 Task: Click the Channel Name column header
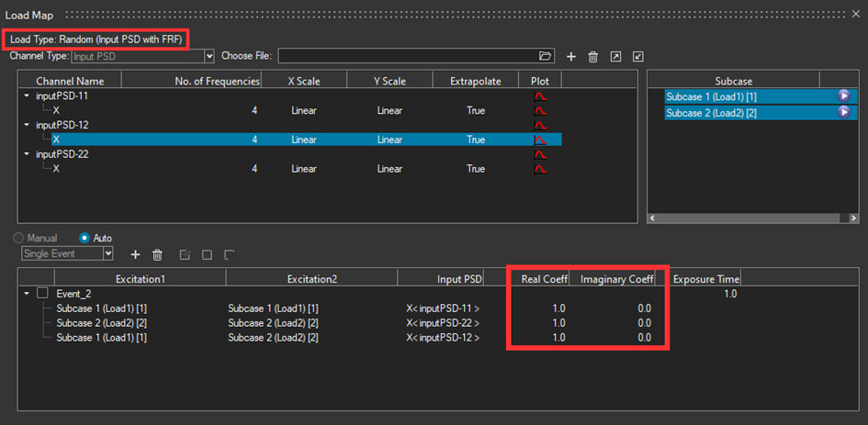pos(70,81)
